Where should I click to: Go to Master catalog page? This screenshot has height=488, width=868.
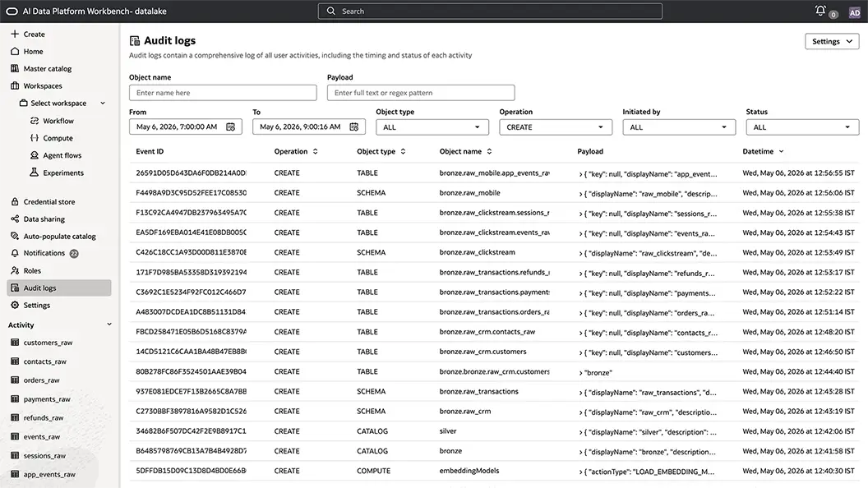pos(48,69)
